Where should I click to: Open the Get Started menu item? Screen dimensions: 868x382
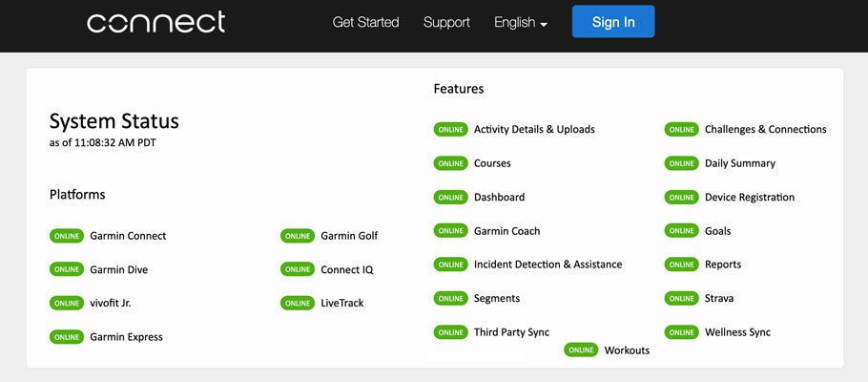tap(365, 22)
